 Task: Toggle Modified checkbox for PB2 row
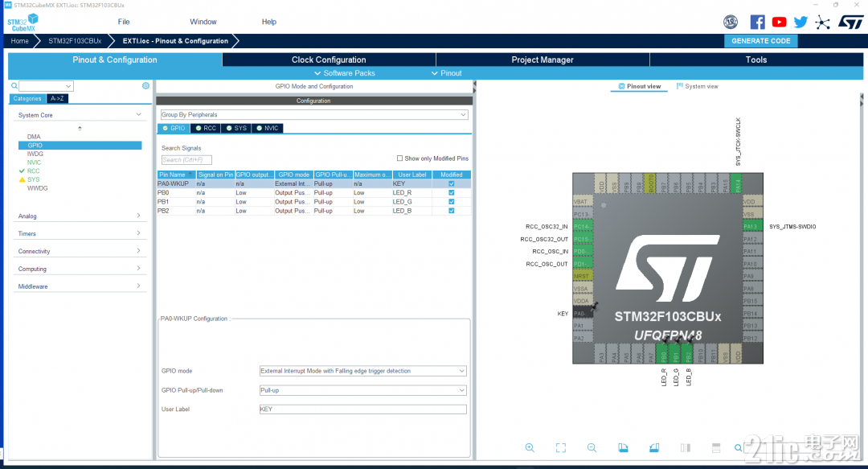451,211
